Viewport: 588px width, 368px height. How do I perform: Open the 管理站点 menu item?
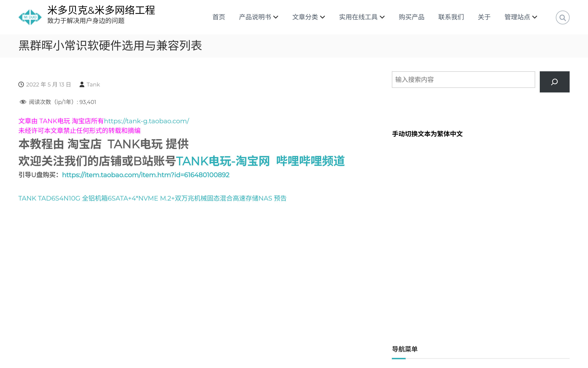517,17
